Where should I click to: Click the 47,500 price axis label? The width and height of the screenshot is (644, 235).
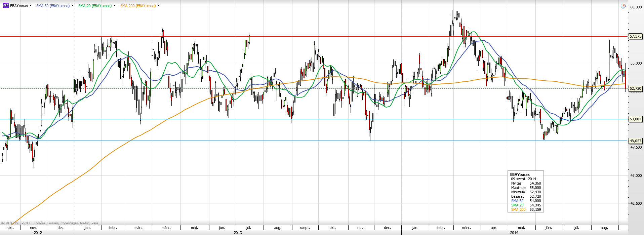(636, 147)
